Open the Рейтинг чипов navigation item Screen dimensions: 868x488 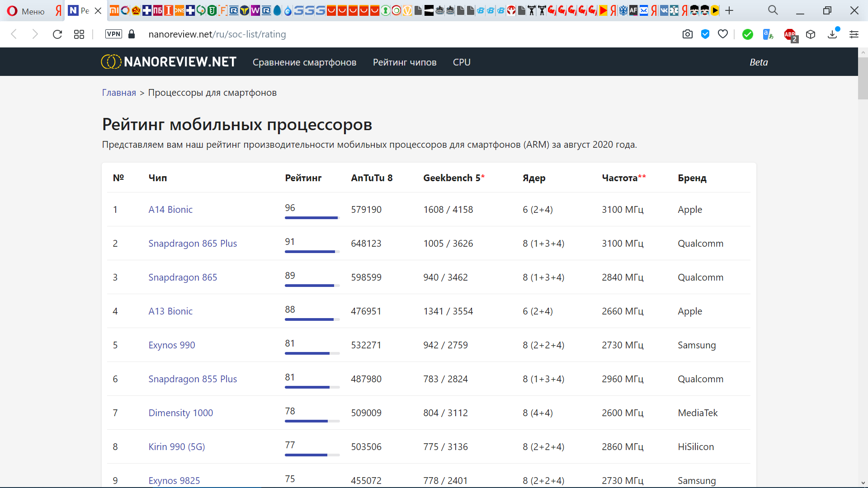404,62
